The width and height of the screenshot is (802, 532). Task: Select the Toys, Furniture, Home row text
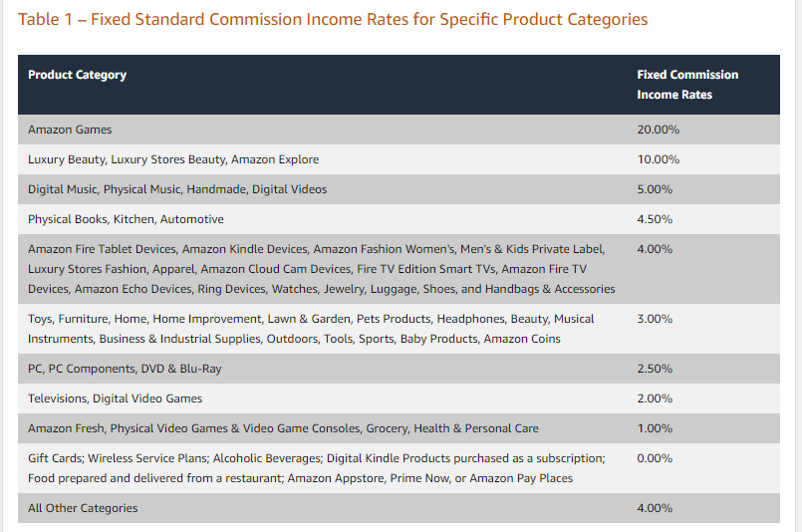pyautogui.click(x=311, y=329)
